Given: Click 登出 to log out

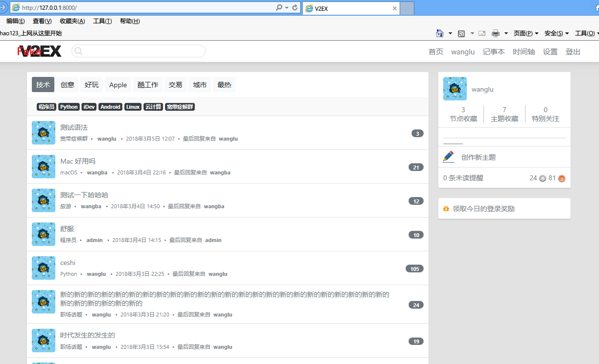Looking at the screenshot, I should [573, 51].
